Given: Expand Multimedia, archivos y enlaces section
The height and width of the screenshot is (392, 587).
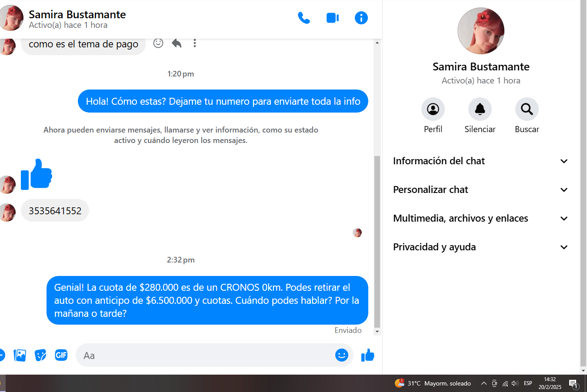Looking at the screenshot, I should tap(480, 218).
